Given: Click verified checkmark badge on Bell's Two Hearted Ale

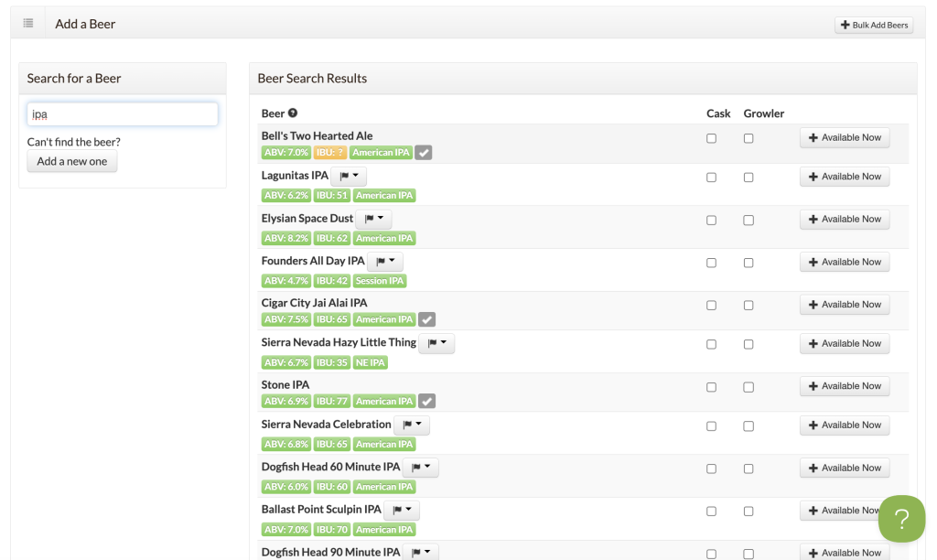Looking at the screenshot, I should point(423,153).
